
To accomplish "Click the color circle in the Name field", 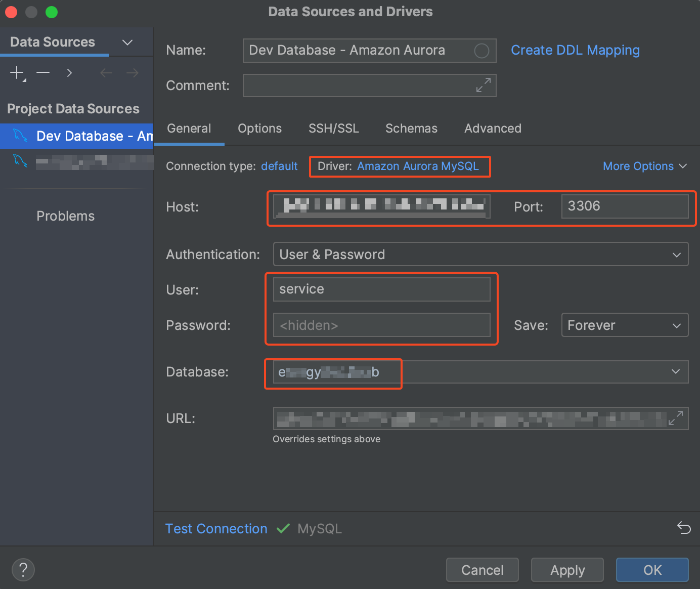I will click(482, 51).
